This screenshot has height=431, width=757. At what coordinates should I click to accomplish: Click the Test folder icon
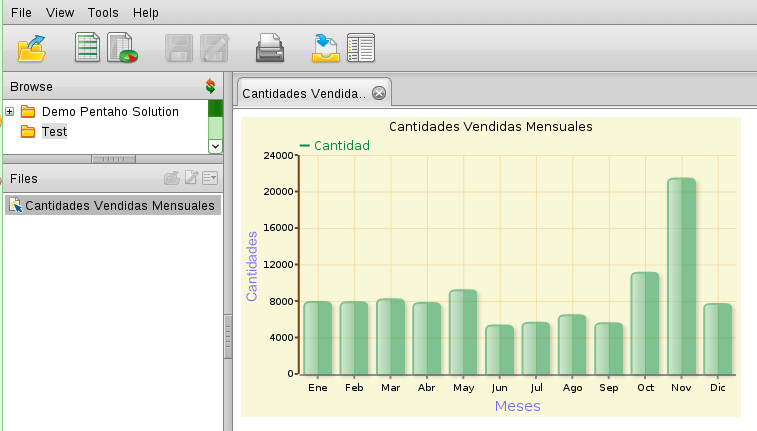pos(28,131)
